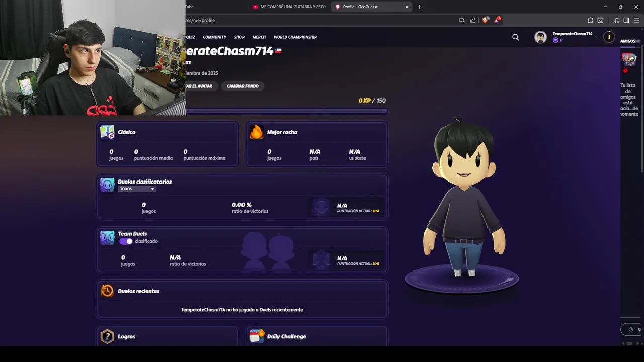Open the GeoGuessr search magnifier
644x362 pixels.
coord(515,37)
